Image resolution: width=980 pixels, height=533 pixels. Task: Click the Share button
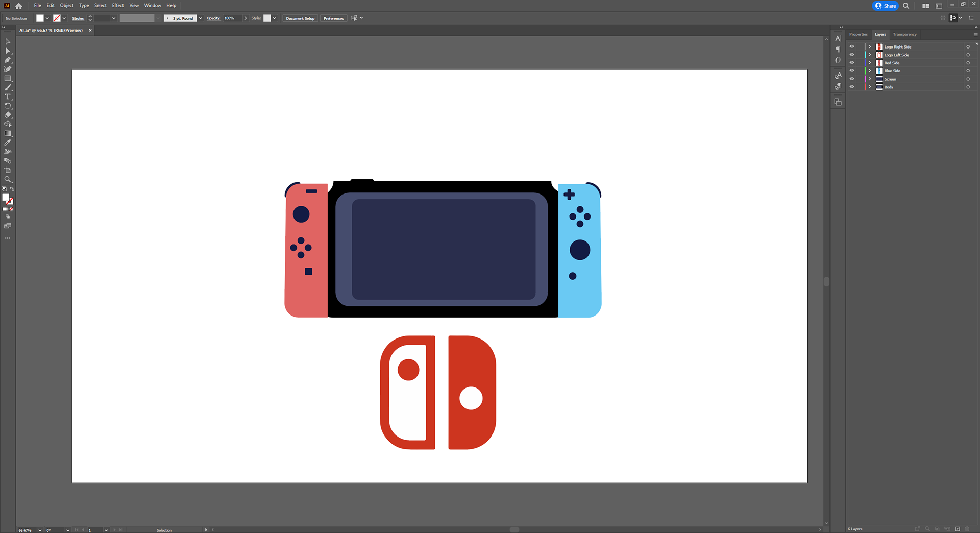pos(886,6)
